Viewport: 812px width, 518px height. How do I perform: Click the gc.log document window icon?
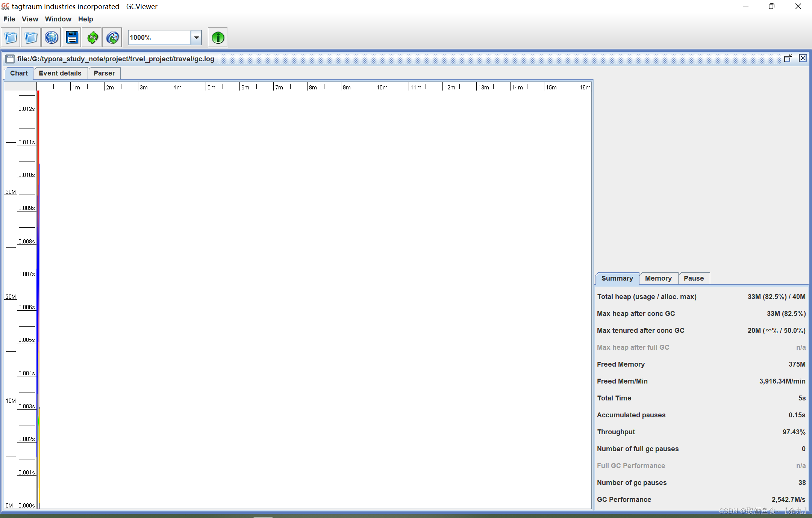(x=10, y=59)
